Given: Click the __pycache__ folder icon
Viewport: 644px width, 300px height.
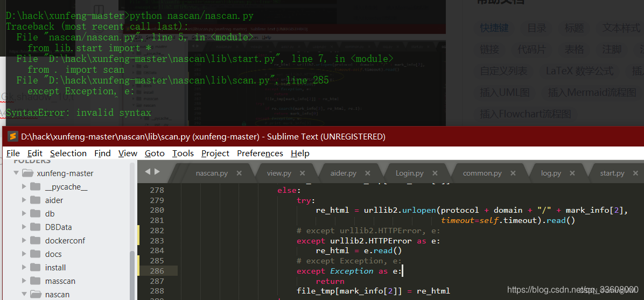Looking at the screenshot, I should point(36,187).
